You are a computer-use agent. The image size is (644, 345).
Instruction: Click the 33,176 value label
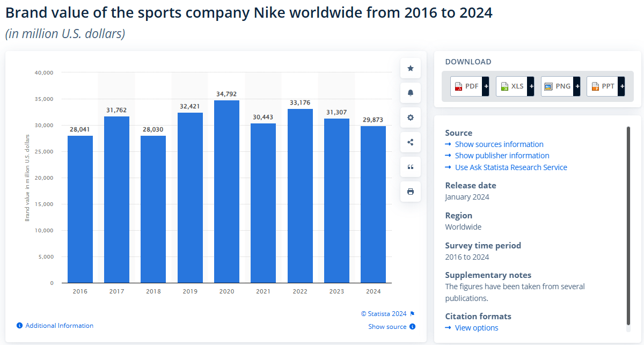pos(300,102)
